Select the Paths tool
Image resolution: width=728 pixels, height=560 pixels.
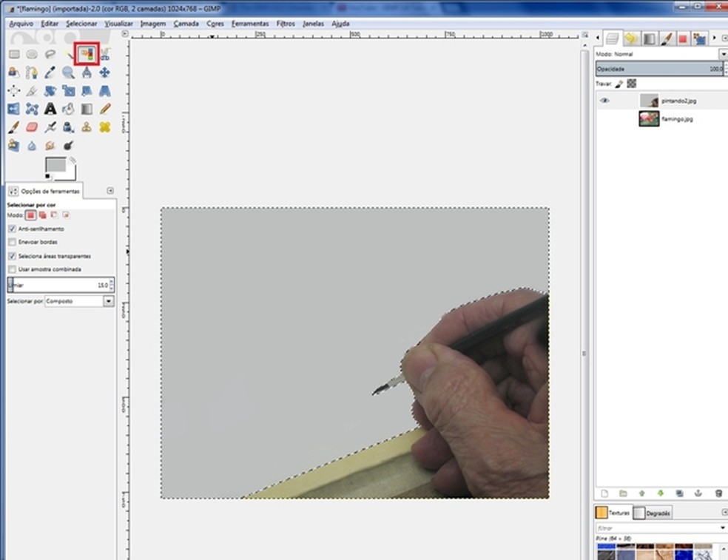(32, 72)
